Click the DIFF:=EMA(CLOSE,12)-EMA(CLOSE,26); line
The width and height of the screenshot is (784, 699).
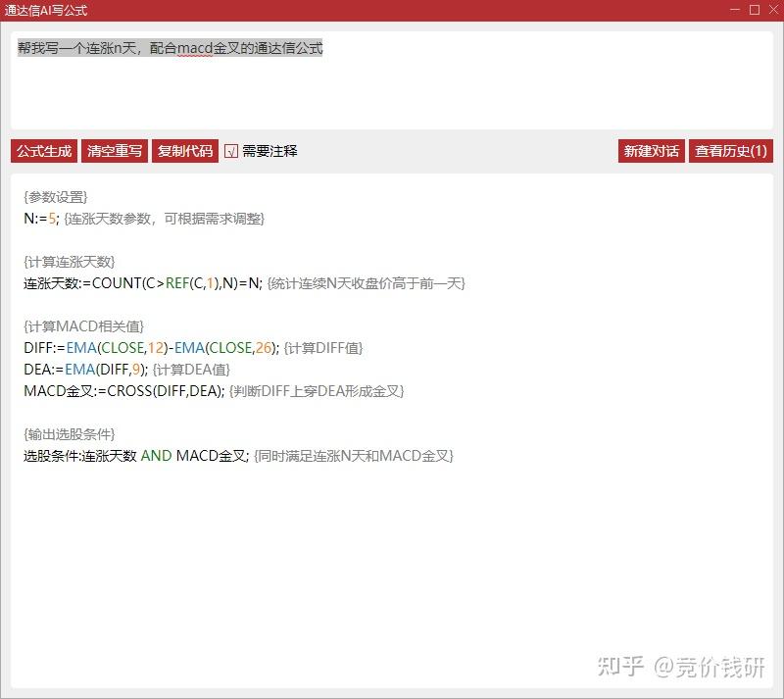click(x=152, y=348)
